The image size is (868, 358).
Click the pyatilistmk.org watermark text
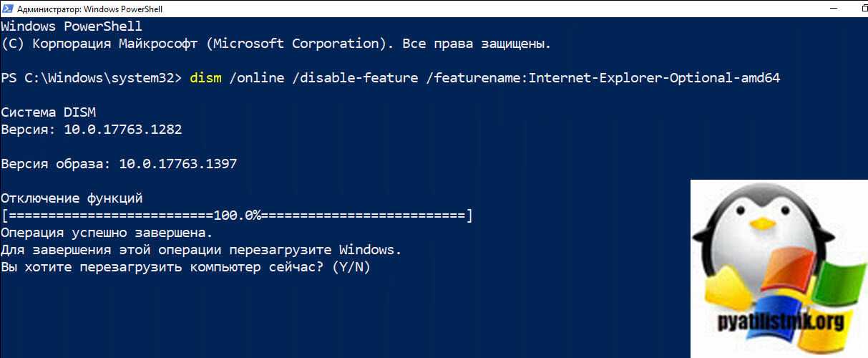[780, 324]
